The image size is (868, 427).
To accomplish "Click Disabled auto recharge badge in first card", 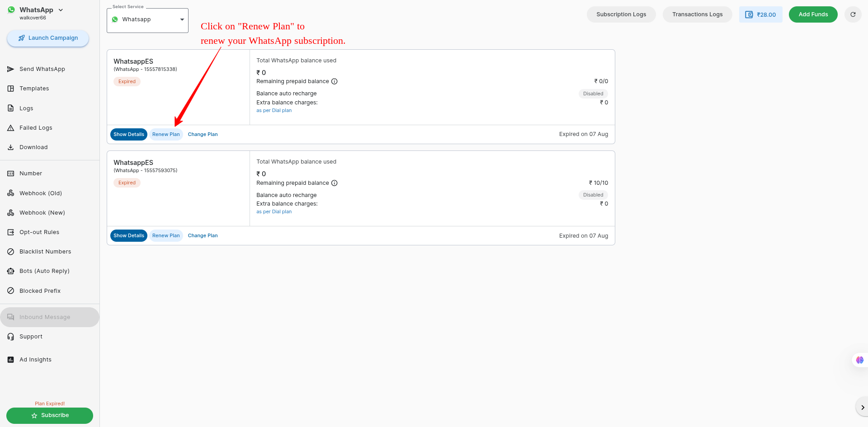I will pyautogui.click(x=593, y=94).
